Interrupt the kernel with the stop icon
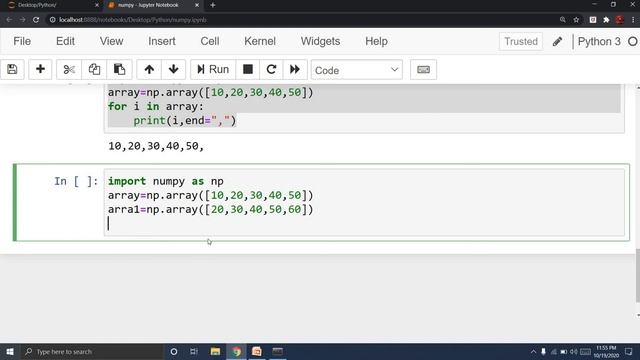Viewport: 640px width, 360px height. [x=248, y=69]
